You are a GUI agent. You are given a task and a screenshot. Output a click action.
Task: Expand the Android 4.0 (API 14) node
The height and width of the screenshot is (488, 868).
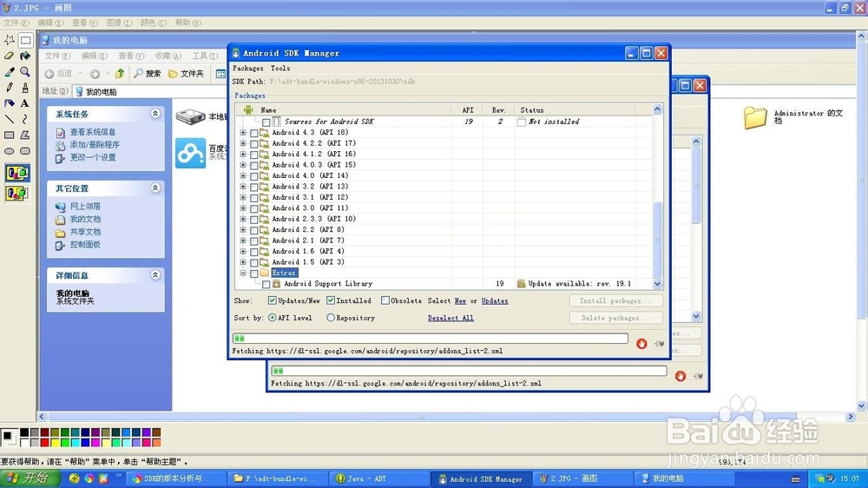[x=243, y=175]
